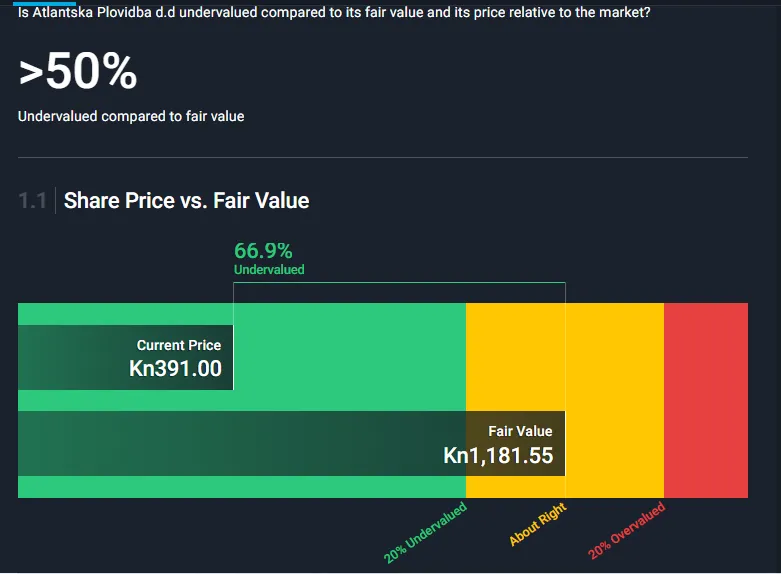Click the 20% Undervalued axis label

[x=426, y=533]
